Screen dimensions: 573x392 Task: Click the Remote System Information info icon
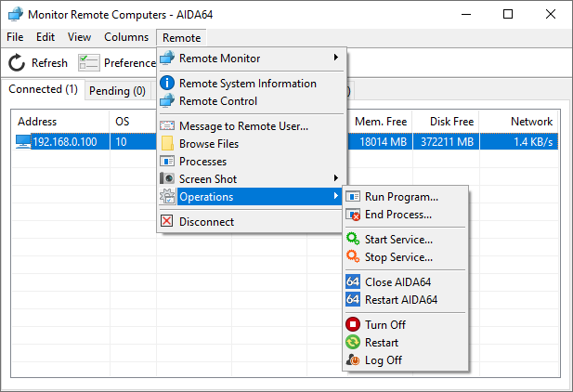pos(167,83)
